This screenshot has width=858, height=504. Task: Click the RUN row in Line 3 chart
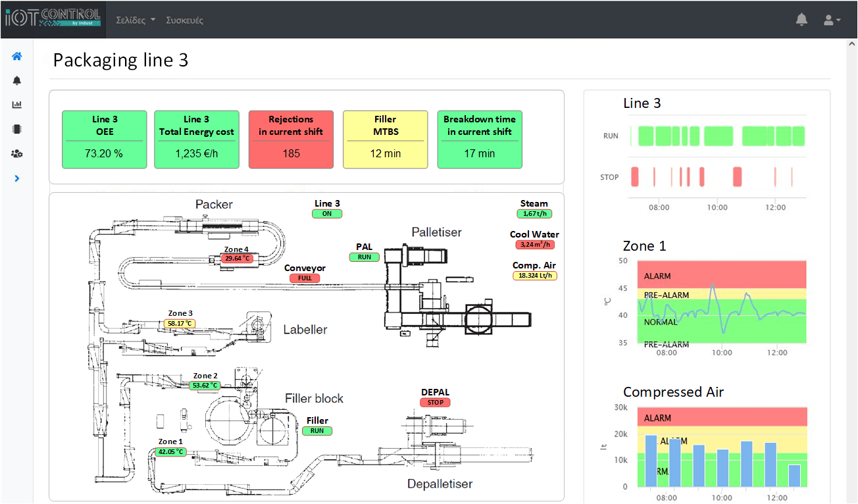pyautogui.click(x=717, y=136)
